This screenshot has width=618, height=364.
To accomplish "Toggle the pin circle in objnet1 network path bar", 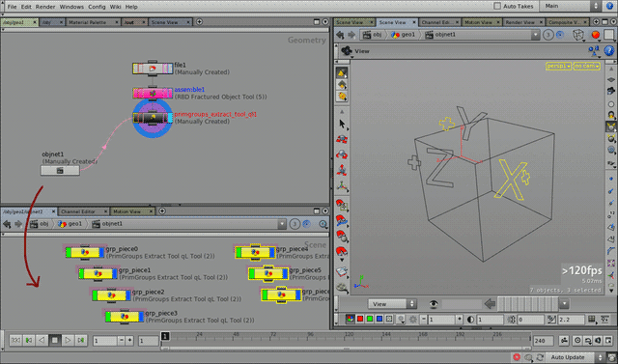I will [295, 224].
